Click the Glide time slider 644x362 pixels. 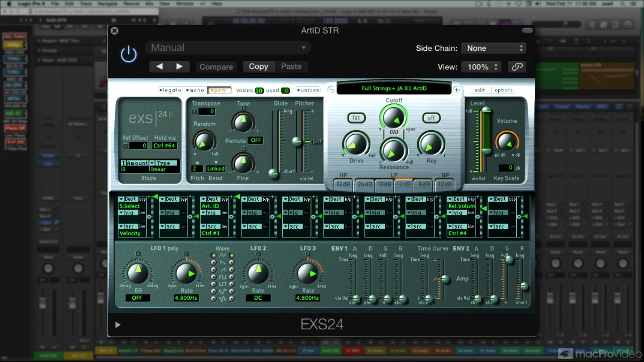pos(274,173)
